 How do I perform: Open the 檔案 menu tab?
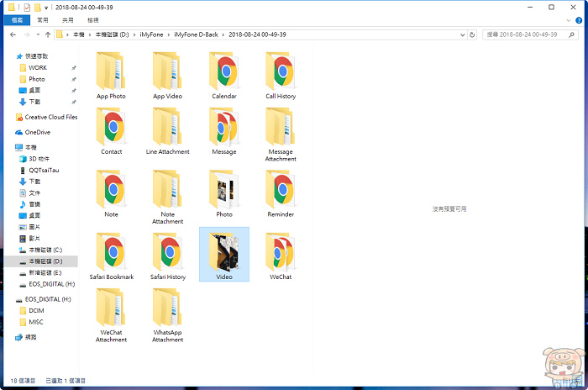(17, 20)
